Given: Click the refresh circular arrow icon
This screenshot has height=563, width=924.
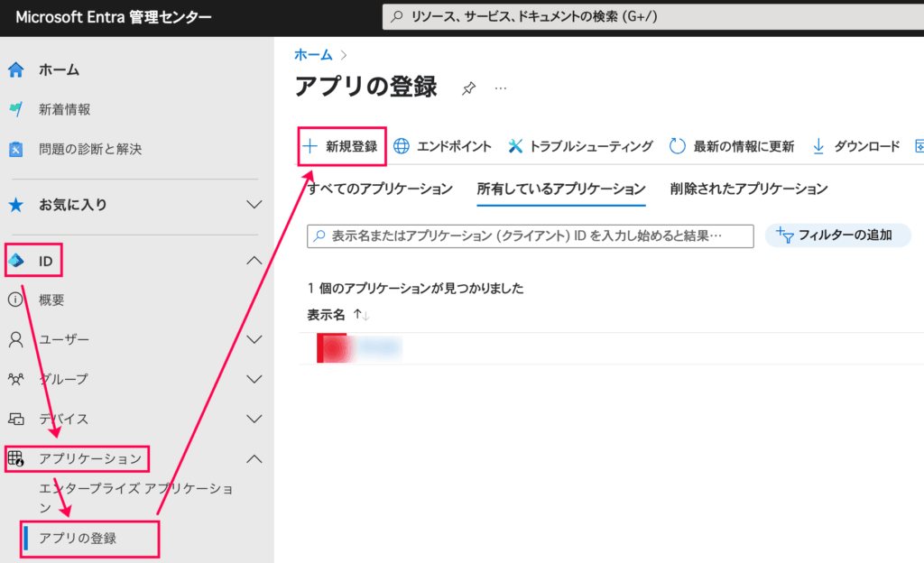Looking at the screenshot, I should pos(677,146).
